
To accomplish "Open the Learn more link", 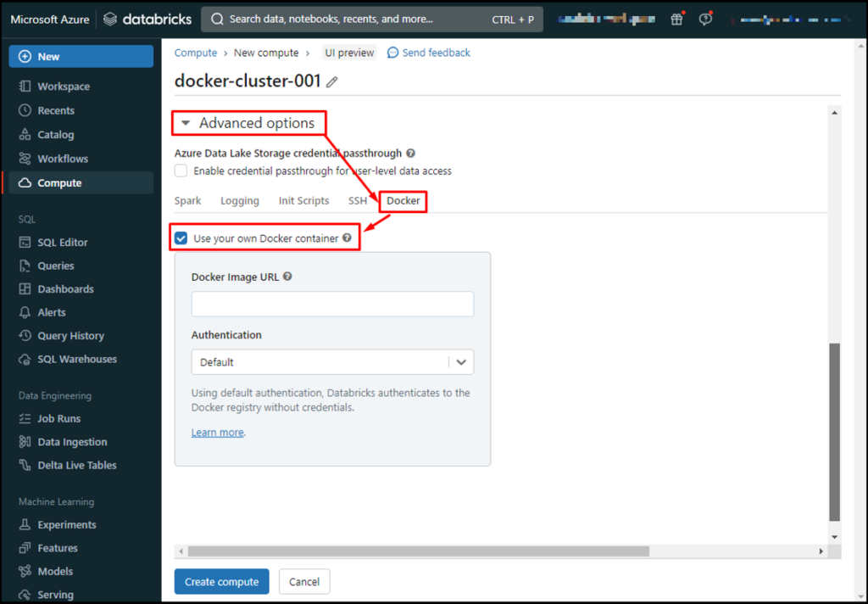I will [217, 433].
